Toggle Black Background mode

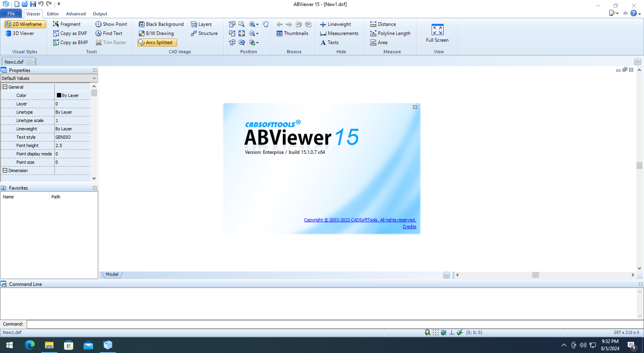coord(161,24)
